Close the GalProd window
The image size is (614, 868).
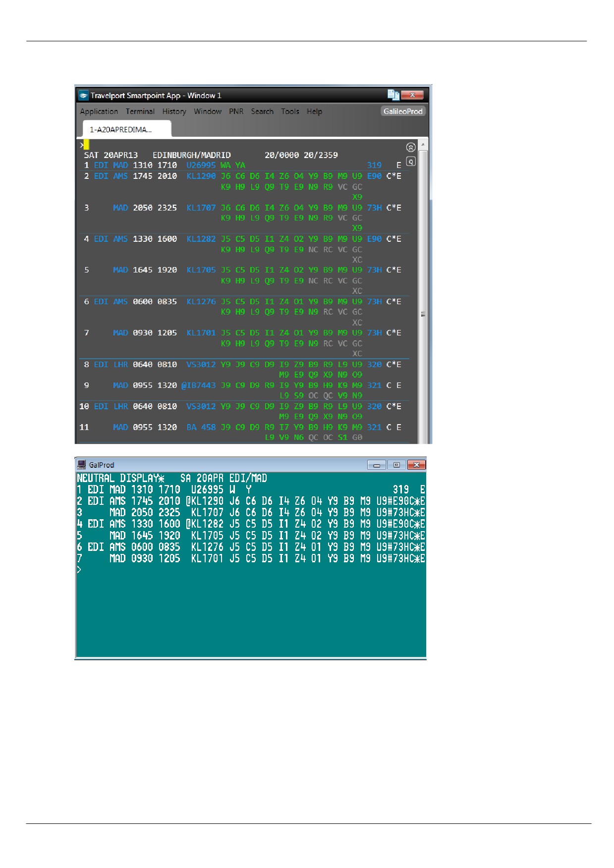tap(417, 465)
